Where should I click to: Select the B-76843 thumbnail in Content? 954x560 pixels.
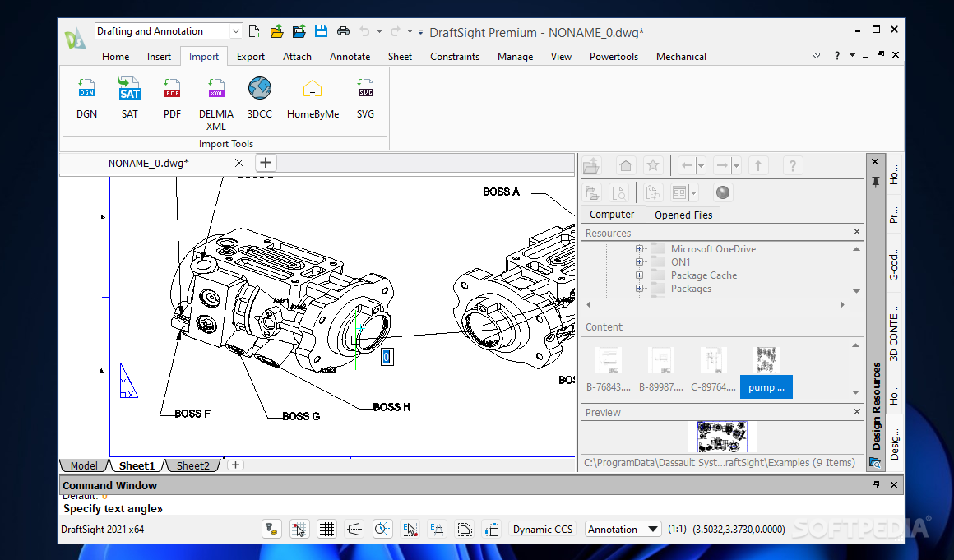tap(609, 371)
